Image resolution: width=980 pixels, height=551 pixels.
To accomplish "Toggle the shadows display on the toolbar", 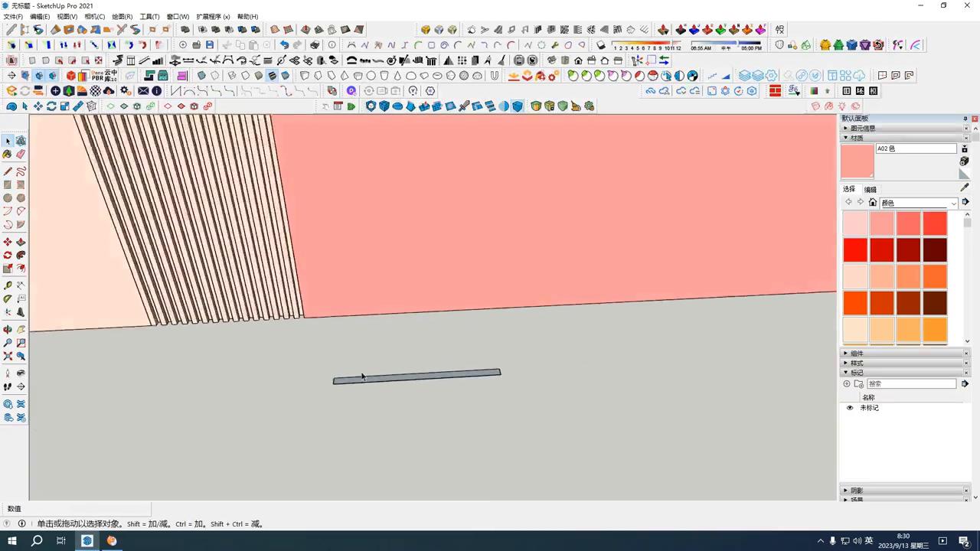I will [601, 45].
